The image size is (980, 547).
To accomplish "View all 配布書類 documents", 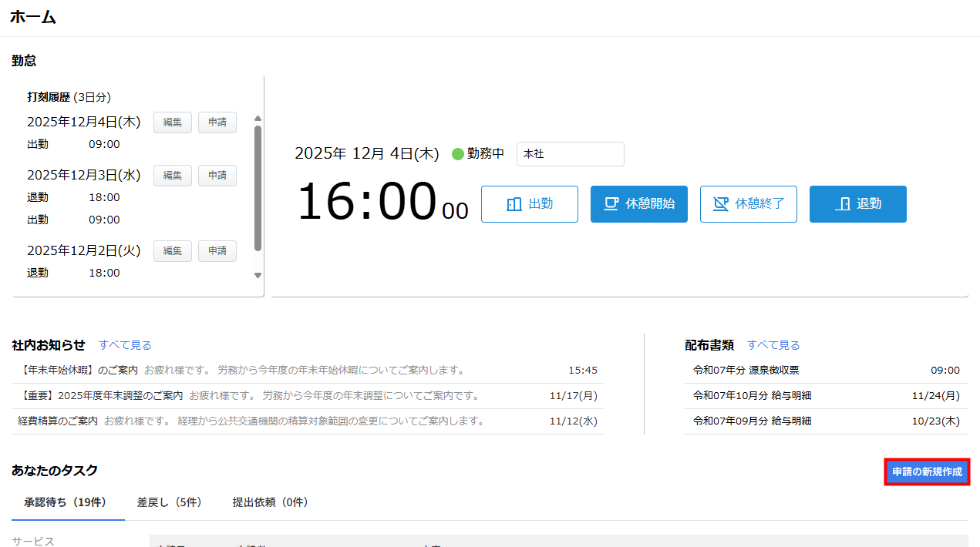I will (x=773, y=345).
